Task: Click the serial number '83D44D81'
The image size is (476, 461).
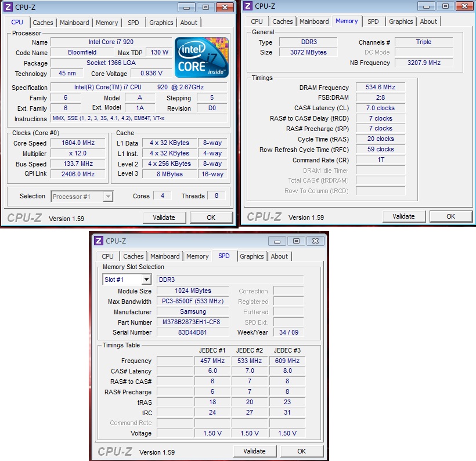Action: 193,332
